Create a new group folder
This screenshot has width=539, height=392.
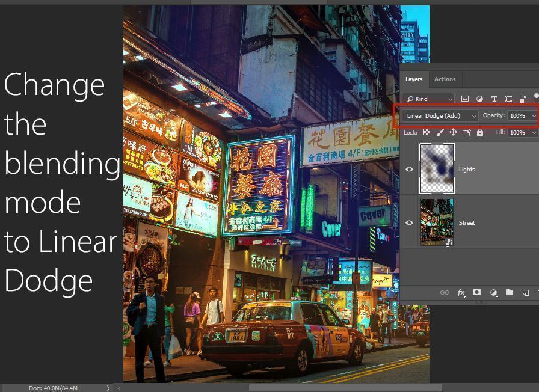point(509,293)
